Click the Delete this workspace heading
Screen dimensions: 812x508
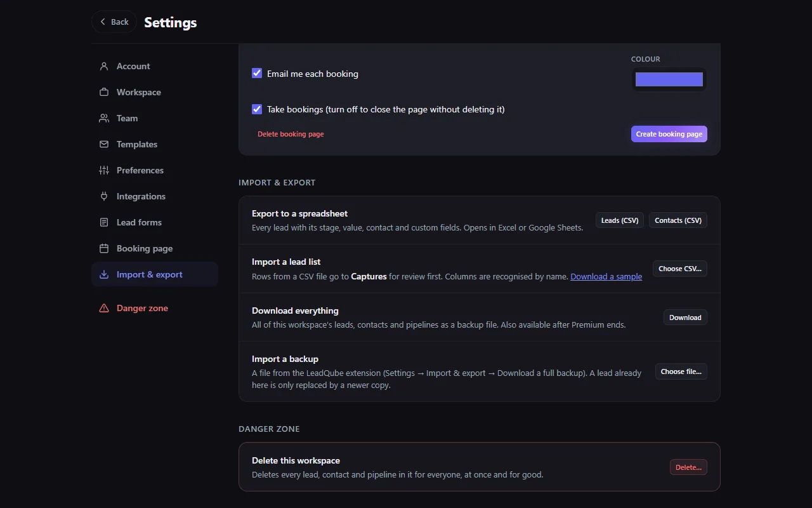(x=296, y=460)
